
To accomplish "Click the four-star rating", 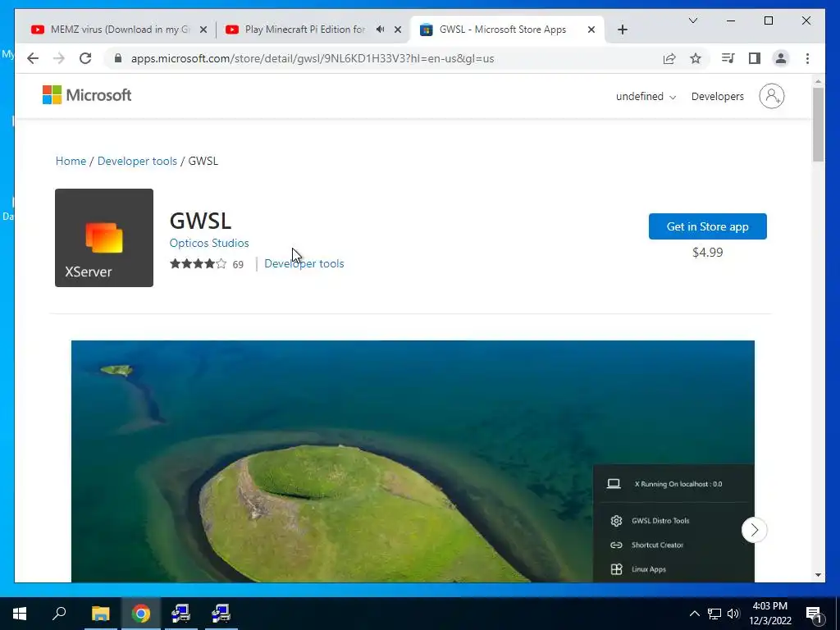I will click(x=198, y=263).
